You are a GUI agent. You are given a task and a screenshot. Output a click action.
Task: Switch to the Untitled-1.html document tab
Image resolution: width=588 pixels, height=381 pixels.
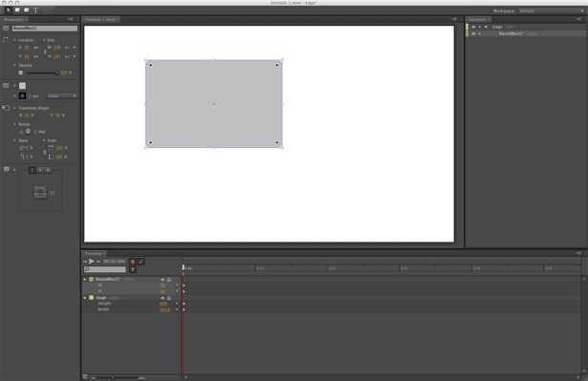tap(101, 19)
